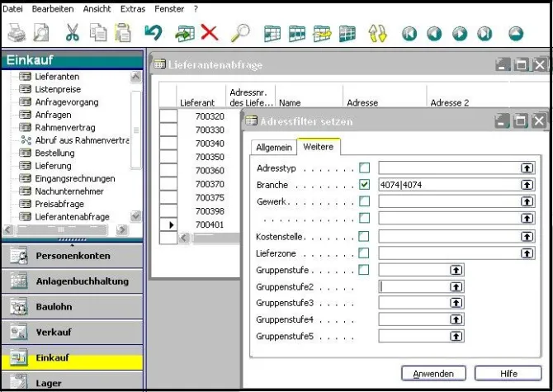Click the paste clipboard icon
This screenshot has height=392, width=553.
point(123,33)
